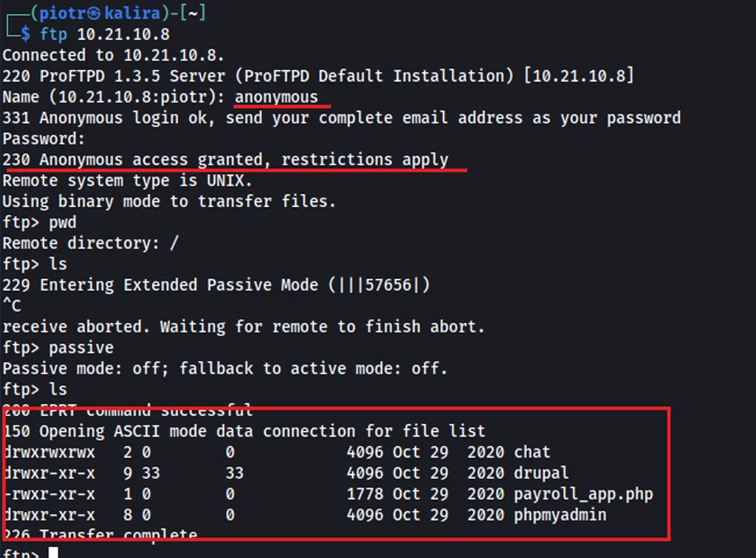The image size is (756, 558).
Task: Click the ^C interrupt characters
Action: pyautogui.click(x=12, y=306)
